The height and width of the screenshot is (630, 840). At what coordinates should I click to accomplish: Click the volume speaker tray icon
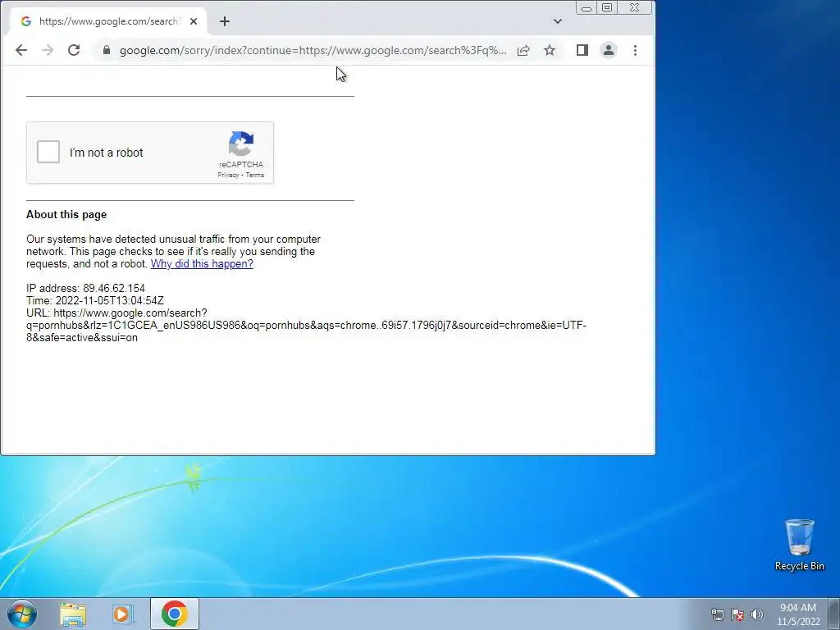pyautogui.click(x=757, y=614)
